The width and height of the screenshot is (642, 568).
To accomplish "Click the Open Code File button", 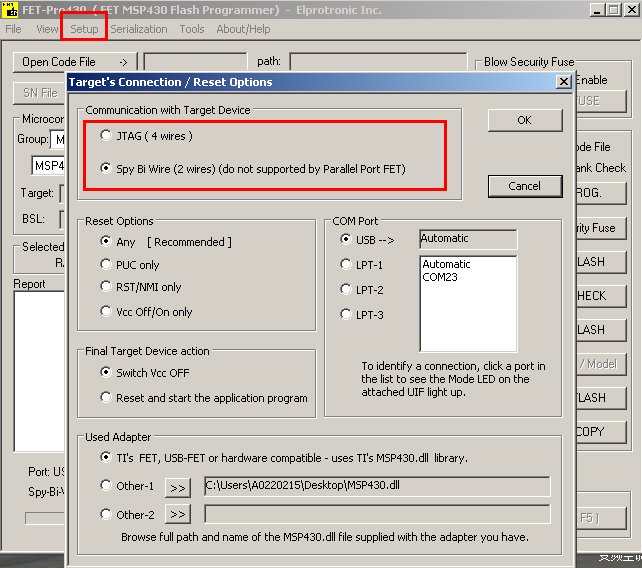I will [x=75, y=62].
